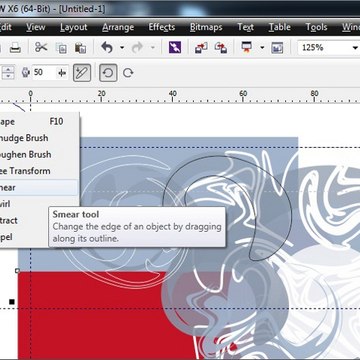The height and width of the screenshot is (360, 360).
Task: Open the Arrange menu
Action: click(x=117, y=27)
